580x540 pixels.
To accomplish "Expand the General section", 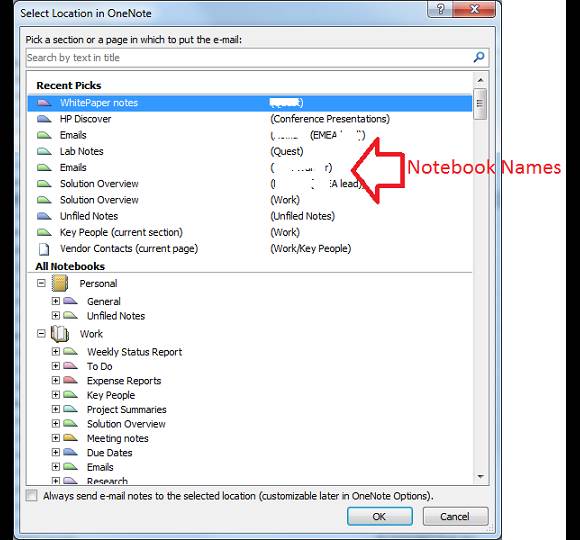I will [55, 301].
